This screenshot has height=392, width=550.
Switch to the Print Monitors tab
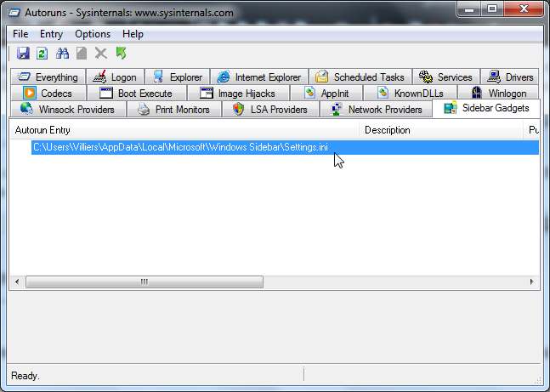[x=174, y=110]
